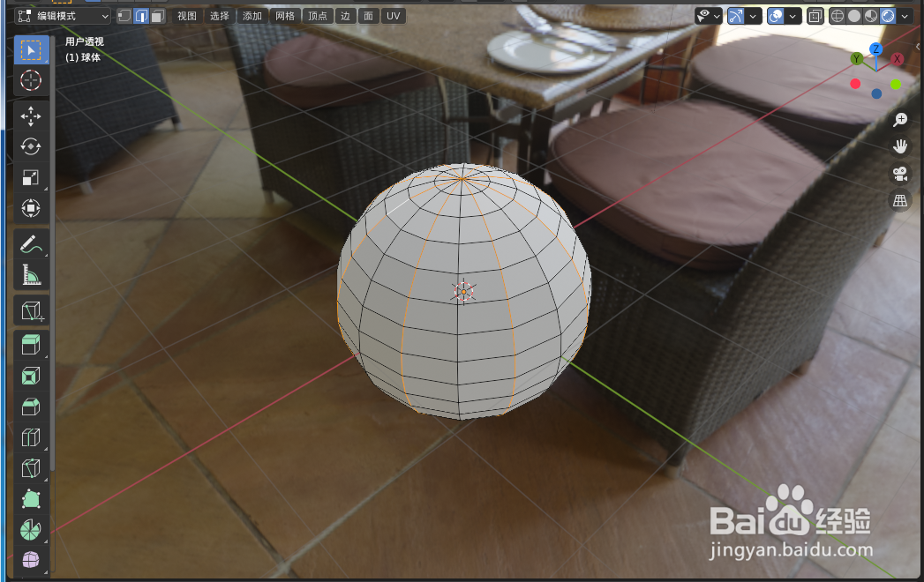The height and width of the screenshot is (582, 924).
Task: Select the Move tool
Action: [x=31, y=116]
